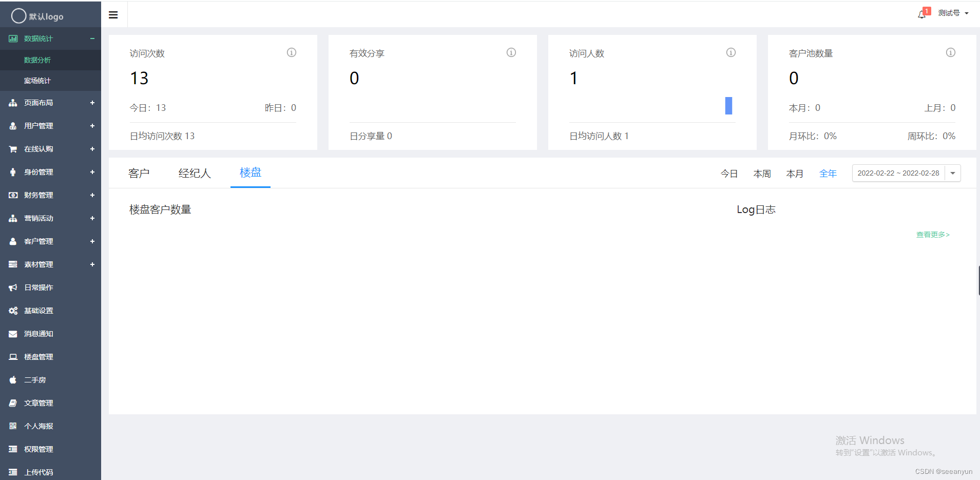980x480 pixels.
Task: Show info tooltip on 访问次数 card
Action: pyautogui.click(x=291, y=52)
